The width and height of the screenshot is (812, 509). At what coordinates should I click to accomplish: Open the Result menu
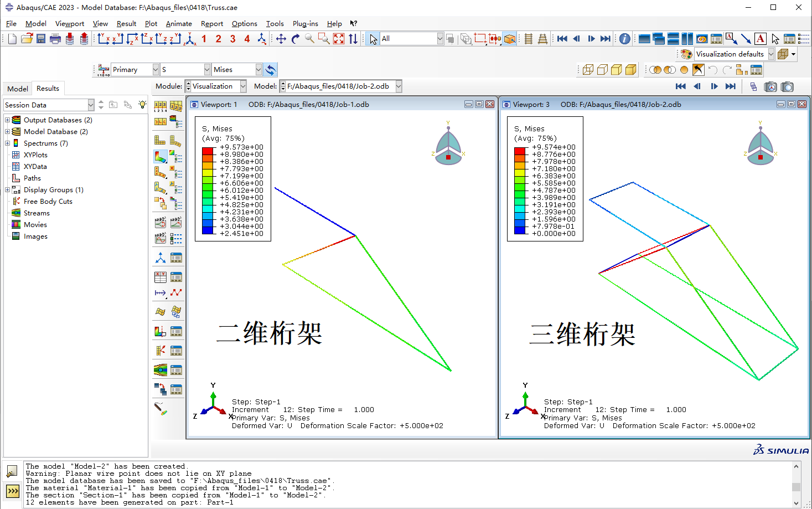[x=126, y=23]
